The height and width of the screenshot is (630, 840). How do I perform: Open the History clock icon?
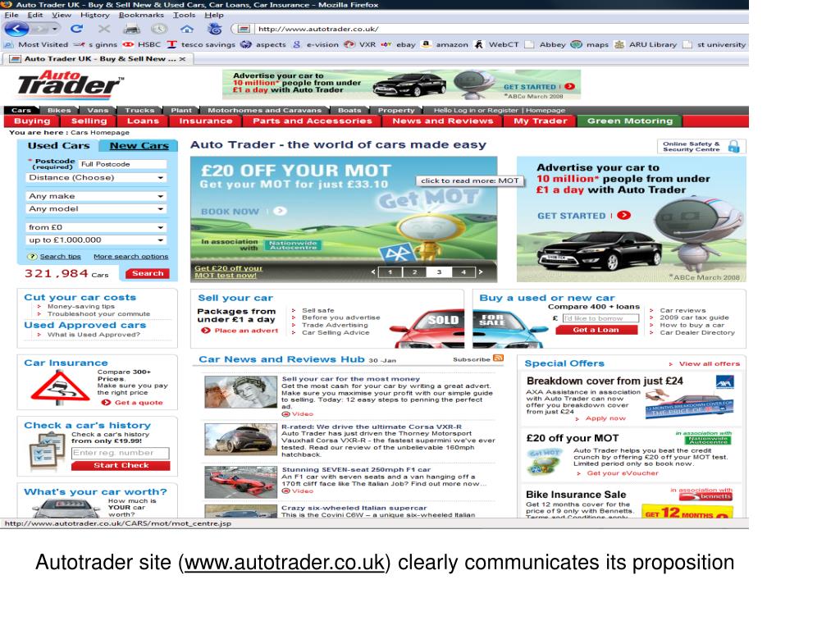coord(159,29)
